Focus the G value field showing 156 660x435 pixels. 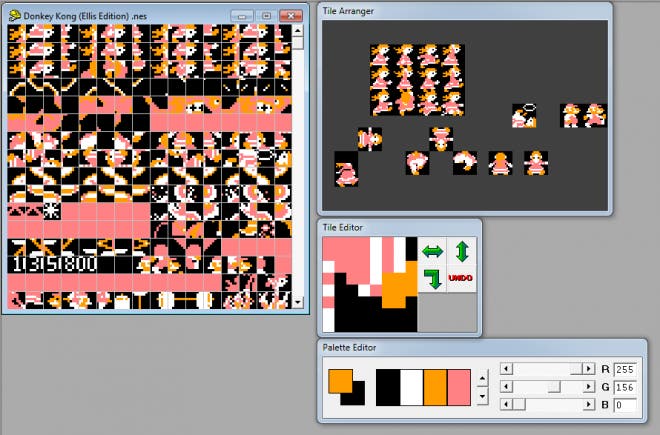pyautogui.click(x=625, y=387)
